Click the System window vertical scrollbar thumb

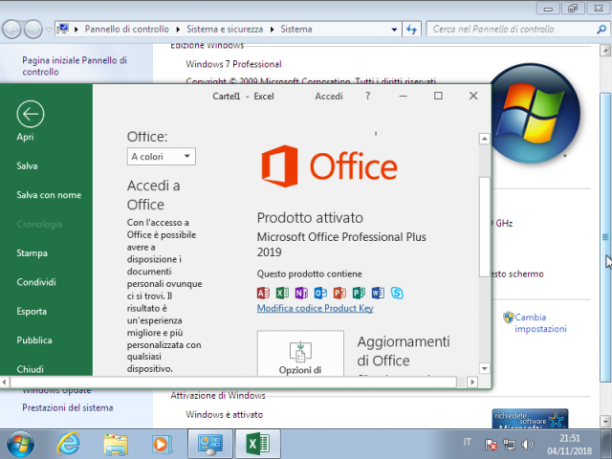[x=605, y=237]
